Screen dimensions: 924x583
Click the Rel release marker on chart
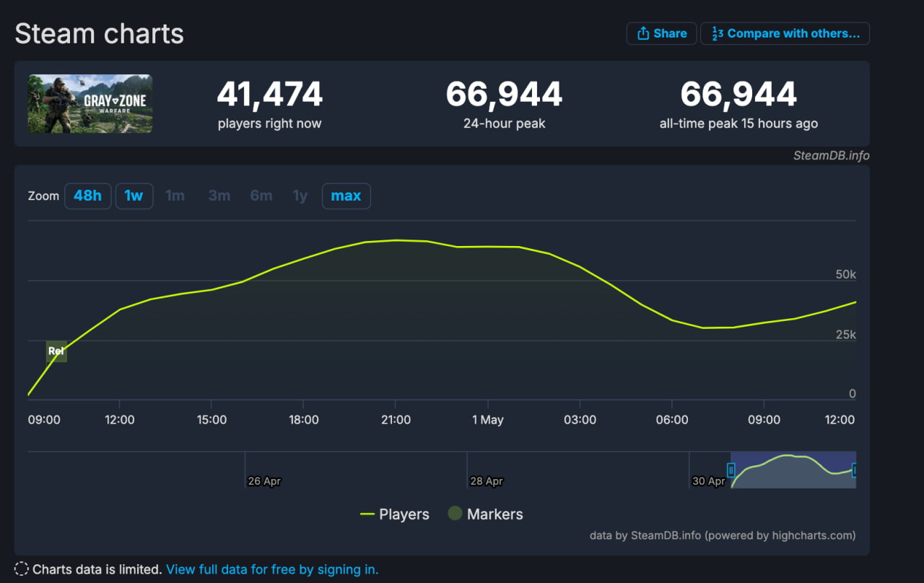click(56, 351)
